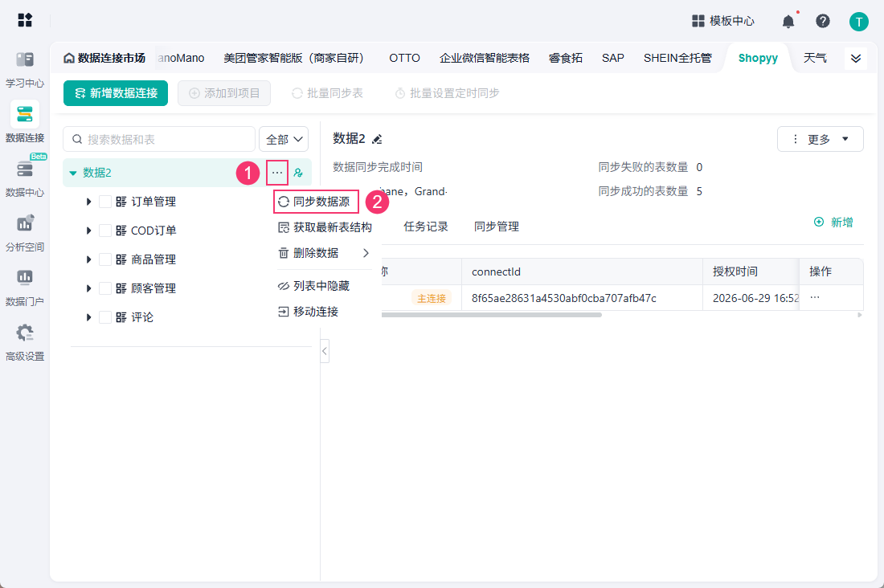Select the Shopyy tab

pyautogui.click(x=758, y=58)
